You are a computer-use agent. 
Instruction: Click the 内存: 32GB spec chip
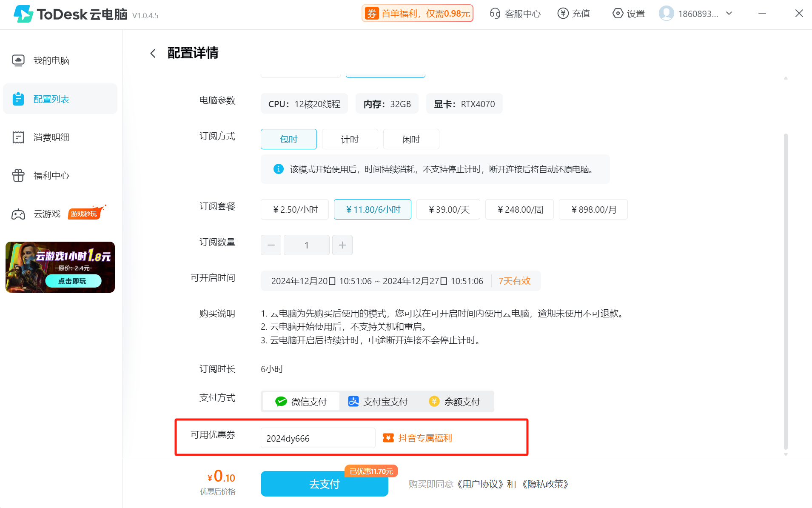point(387,104)
